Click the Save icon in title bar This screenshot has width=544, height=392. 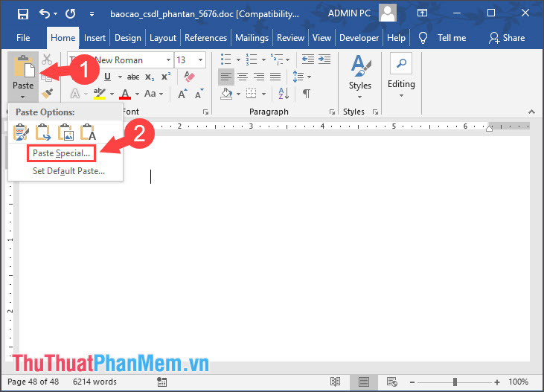point(23,13)
